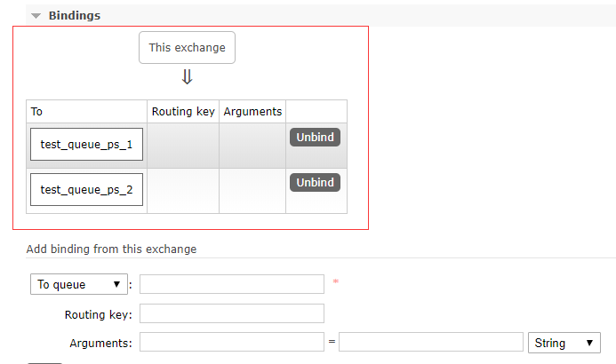Focus the queue name input field
The height and width of the screenshot is (364, 616).
point(232,284)
